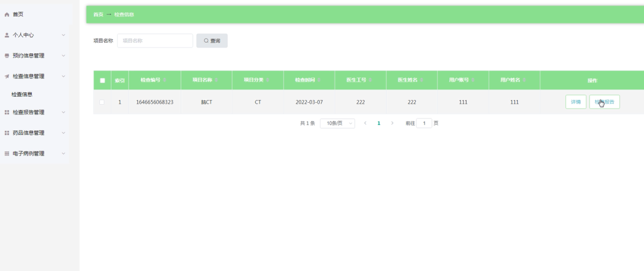
Task: Click the cell 1646656068323
Action: (155, 102)
